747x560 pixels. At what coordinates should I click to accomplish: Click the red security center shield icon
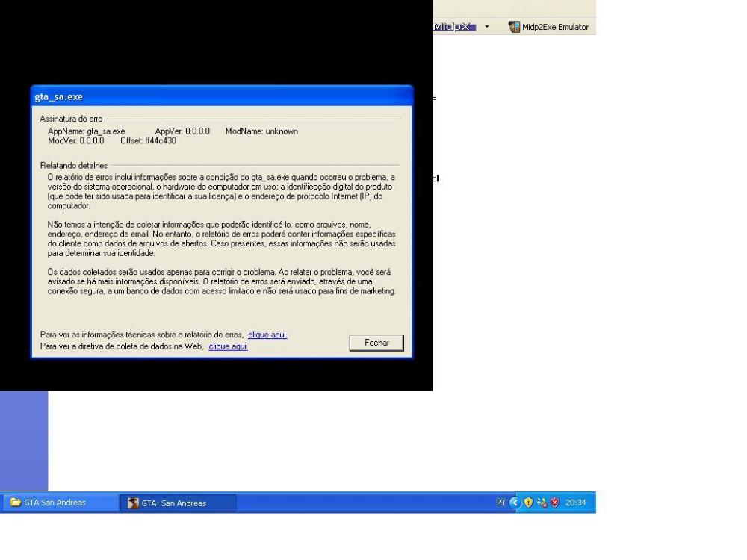pyautogui.click(x=554, y=503)
